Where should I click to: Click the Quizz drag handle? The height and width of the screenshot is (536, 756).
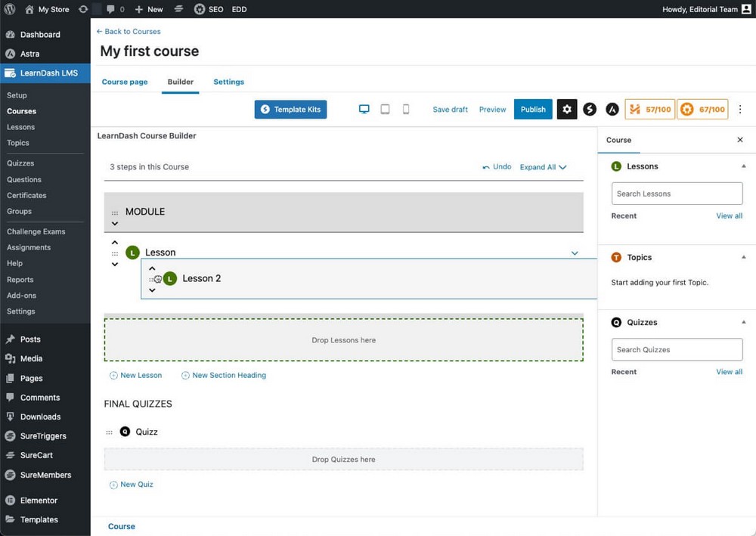tap(110, 432)
